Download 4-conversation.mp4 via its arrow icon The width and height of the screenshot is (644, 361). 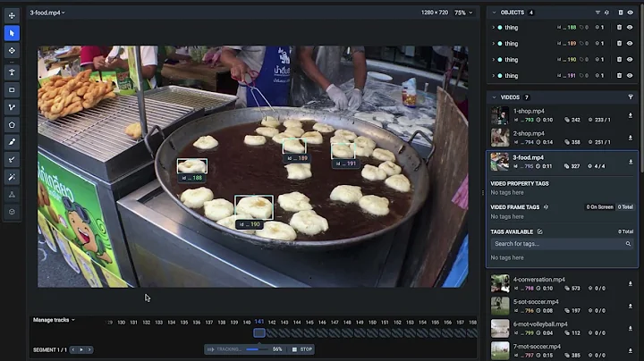pyautogui.click(x=631, y=284)
